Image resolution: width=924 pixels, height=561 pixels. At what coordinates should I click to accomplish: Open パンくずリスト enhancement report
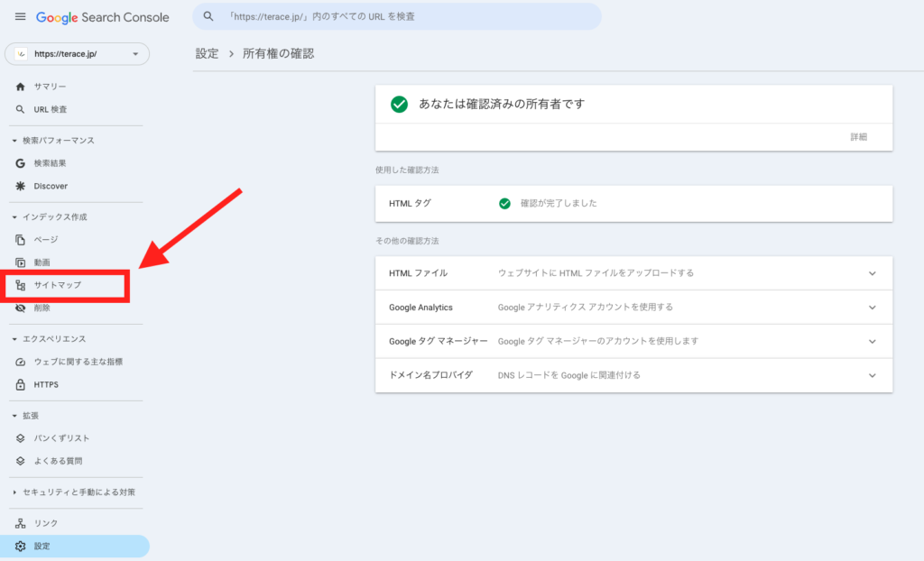click(x=62, y=438)
